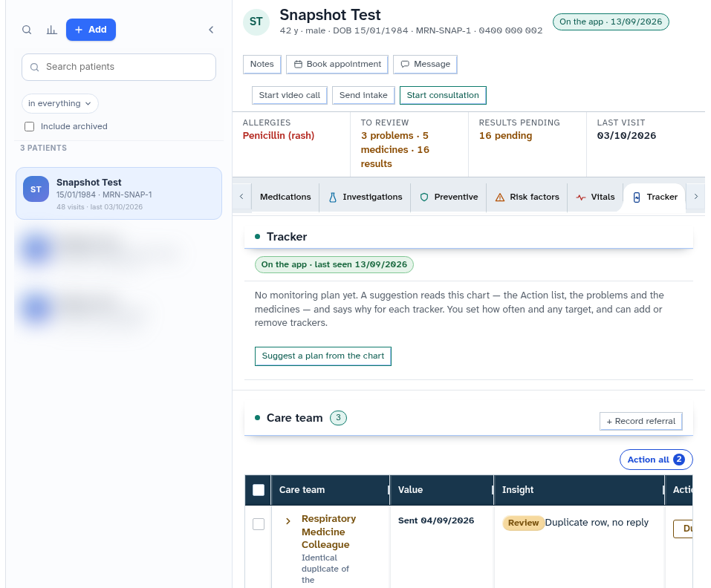
Task: Expand the Respiratory Medicine Colleague row
Action: coord(288,521)
